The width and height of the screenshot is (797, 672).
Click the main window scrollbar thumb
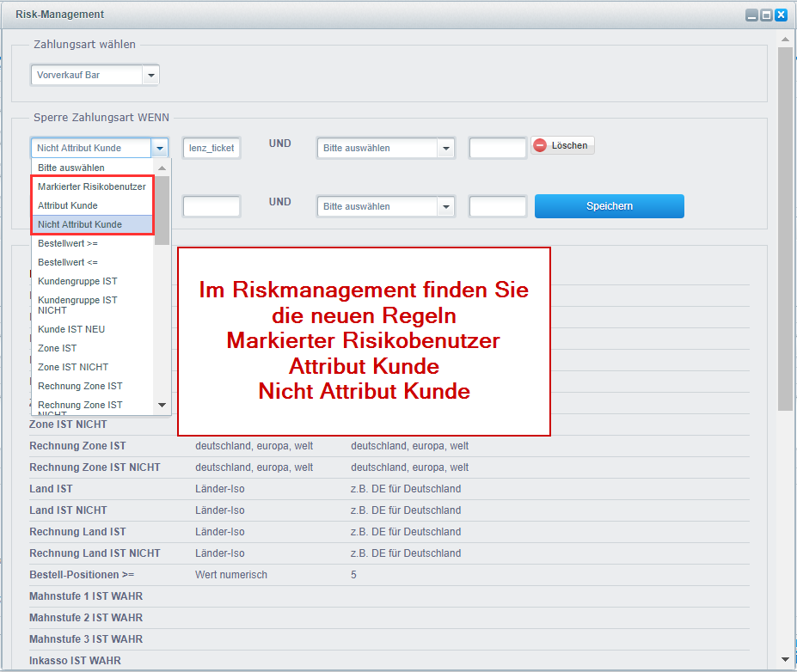(x=785, y=229)
